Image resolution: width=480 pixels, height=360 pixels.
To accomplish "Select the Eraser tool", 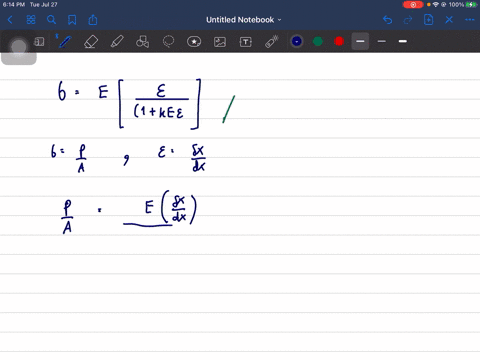I will (91, 42).
